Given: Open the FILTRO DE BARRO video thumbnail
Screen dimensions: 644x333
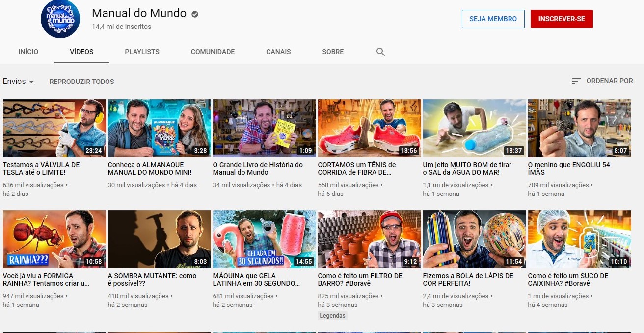Looking at the screenshot, I should coord(369,239).
